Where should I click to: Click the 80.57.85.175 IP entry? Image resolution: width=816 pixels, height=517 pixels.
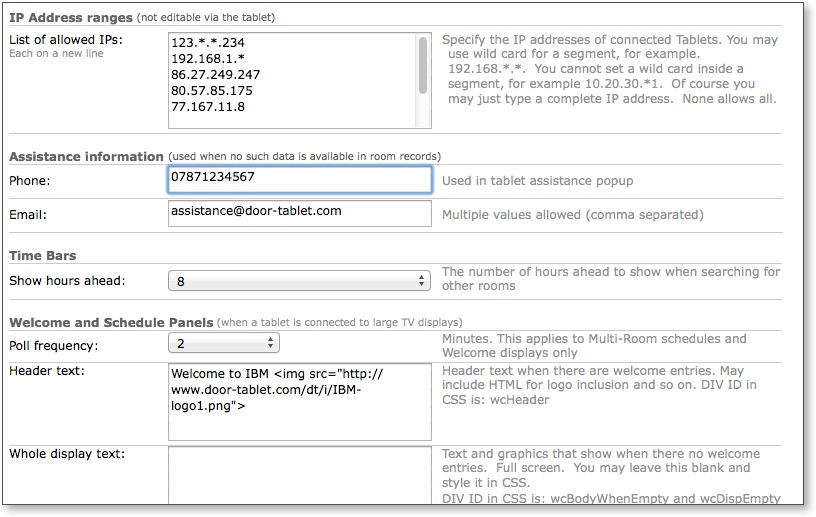[x=213, y=91]
